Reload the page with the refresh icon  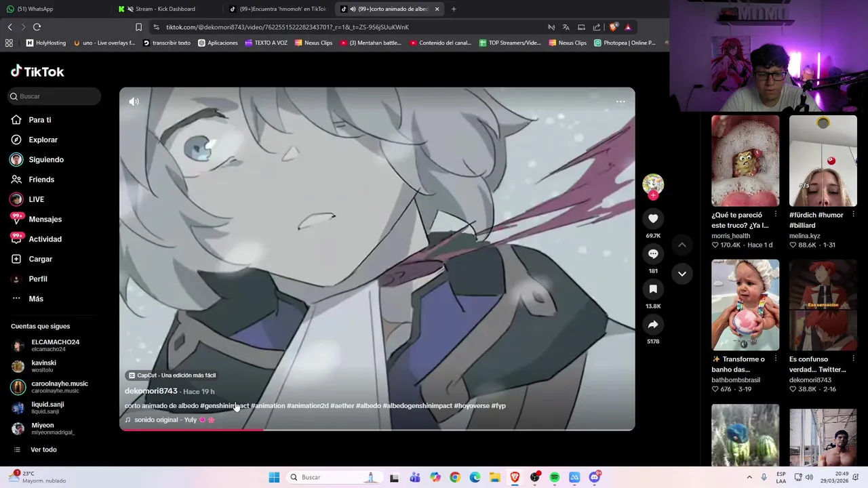click(37, 27)
